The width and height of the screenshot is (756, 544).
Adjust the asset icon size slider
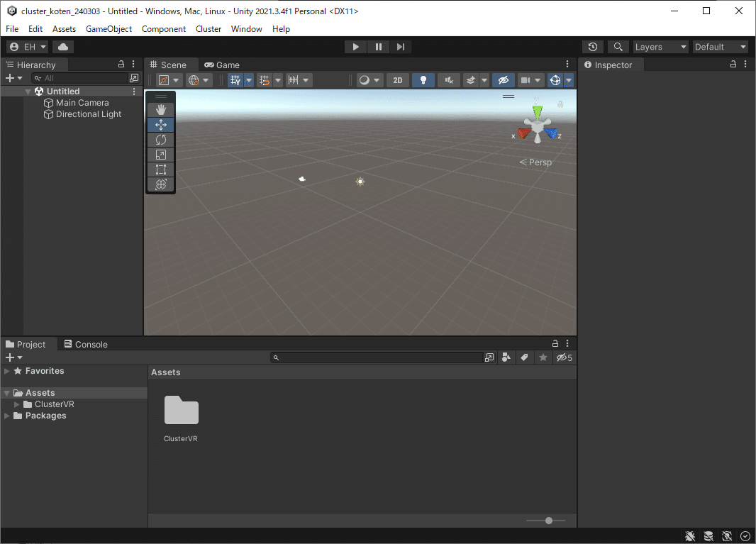pyautogui.click(x=548, y=521)
